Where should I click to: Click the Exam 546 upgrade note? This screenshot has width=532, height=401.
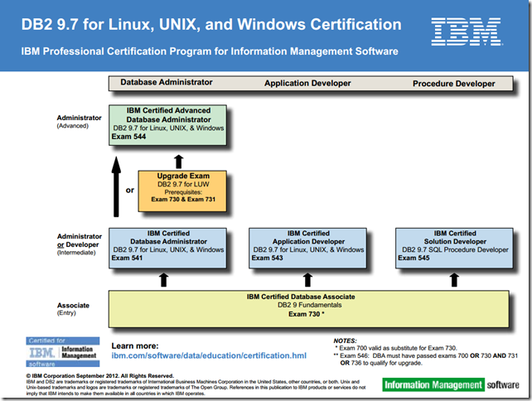(426, 360)
